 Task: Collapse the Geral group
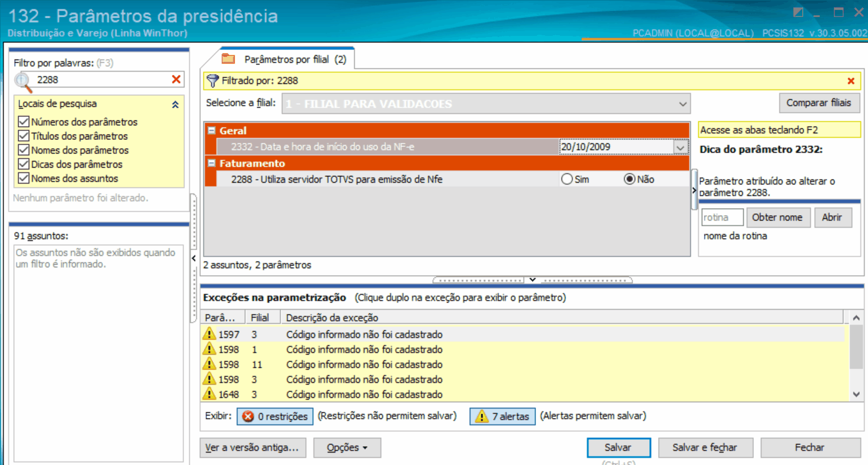[211, 131]
